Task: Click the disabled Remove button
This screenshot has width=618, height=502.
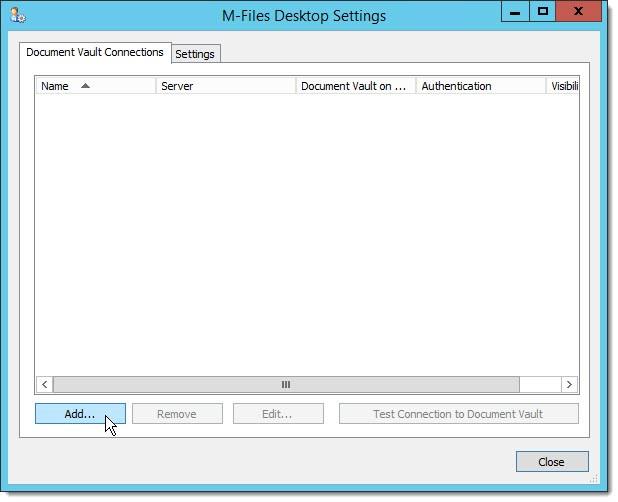Action: 177,414
